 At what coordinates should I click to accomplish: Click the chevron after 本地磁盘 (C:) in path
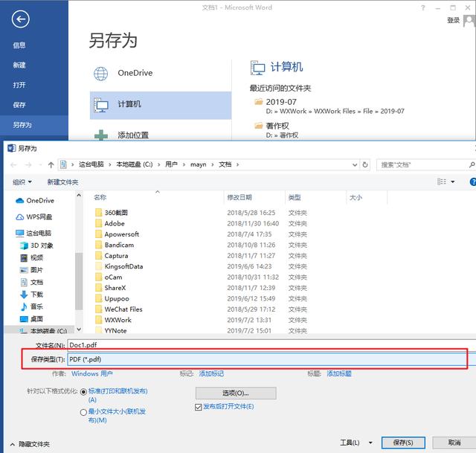[158, 164]
